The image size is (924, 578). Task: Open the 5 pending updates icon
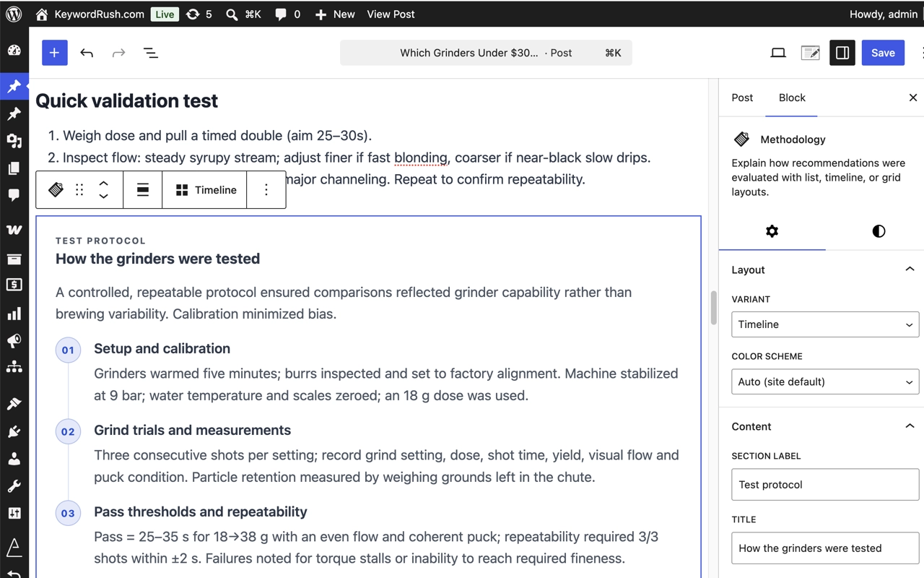point(199,14)
